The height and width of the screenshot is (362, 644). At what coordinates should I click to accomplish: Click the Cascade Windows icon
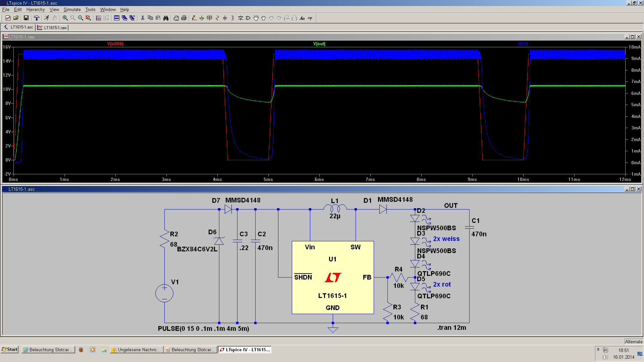pos(124,18)
